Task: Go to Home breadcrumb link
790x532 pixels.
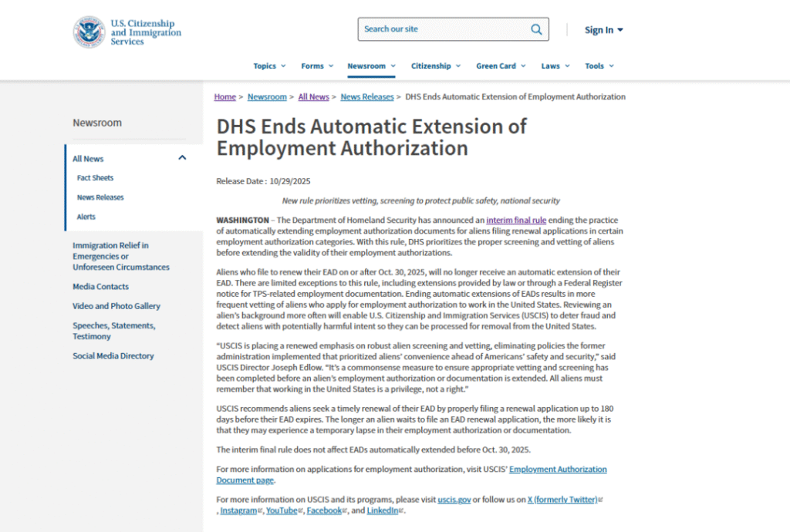Action: coord(225,97)
